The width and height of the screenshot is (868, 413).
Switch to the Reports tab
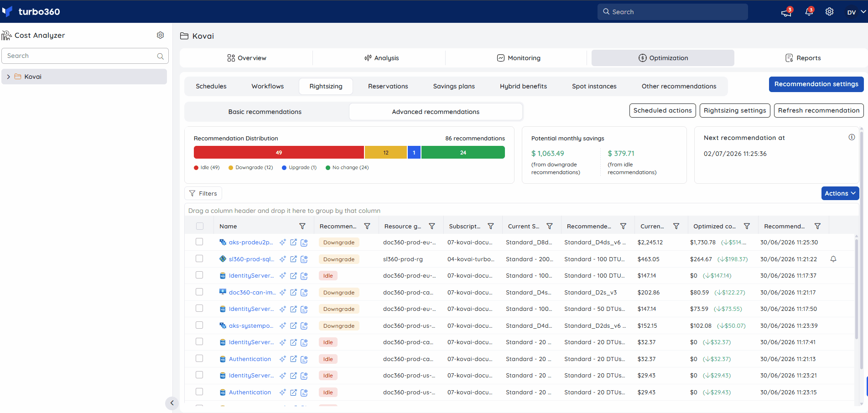tap(803, 58)
